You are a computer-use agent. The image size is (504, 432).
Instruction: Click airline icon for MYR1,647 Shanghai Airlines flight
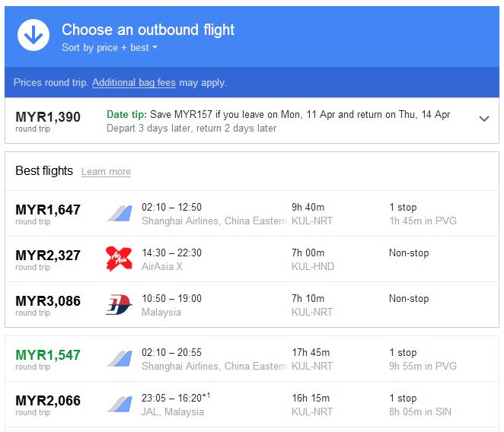[120, 214]
